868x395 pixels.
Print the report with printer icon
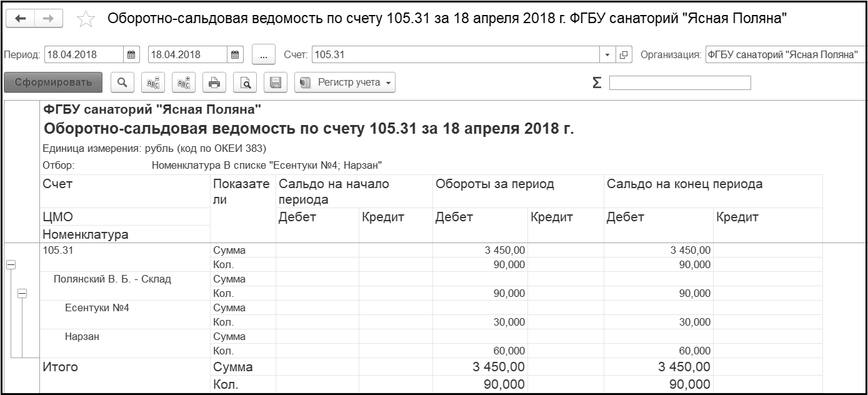click(x=214, y=82)
